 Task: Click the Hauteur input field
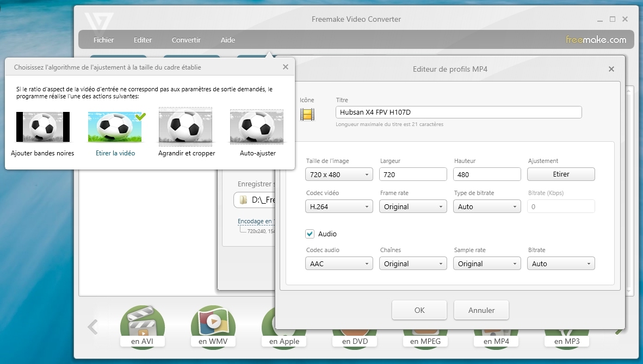[487, 174]
